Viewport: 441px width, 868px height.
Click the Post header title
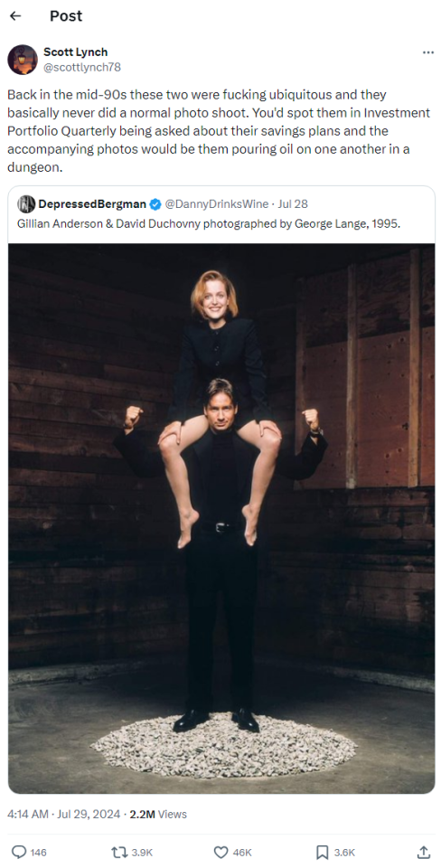[66, 16]
